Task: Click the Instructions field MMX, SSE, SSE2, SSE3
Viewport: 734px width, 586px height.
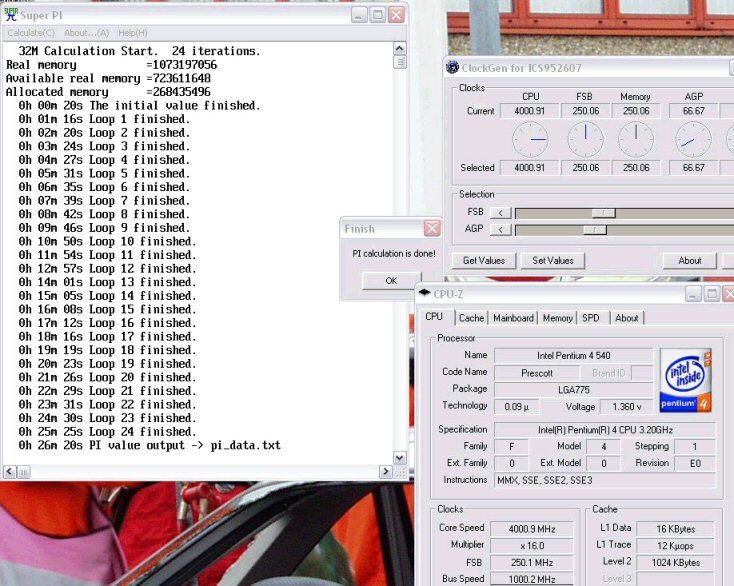Action: pos(605,480)
